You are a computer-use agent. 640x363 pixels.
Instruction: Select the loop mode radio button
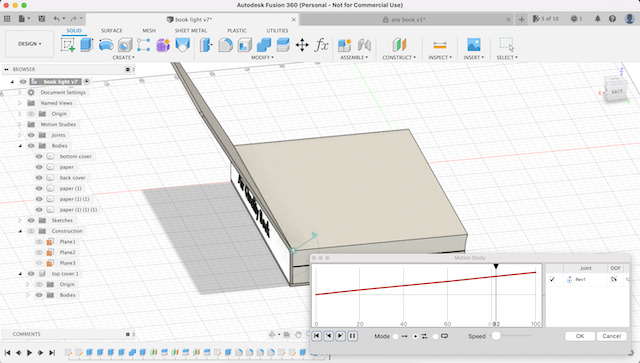pyautogui.click(x=436, y=336)
